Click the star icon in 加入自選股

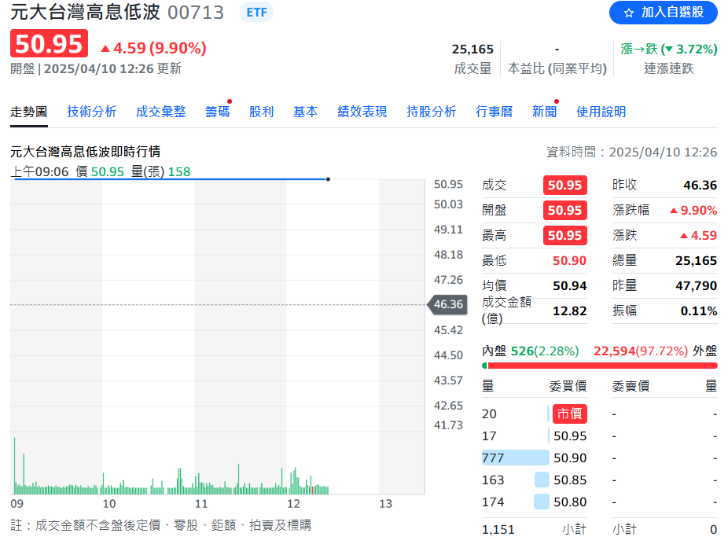(x=629, y=13)
